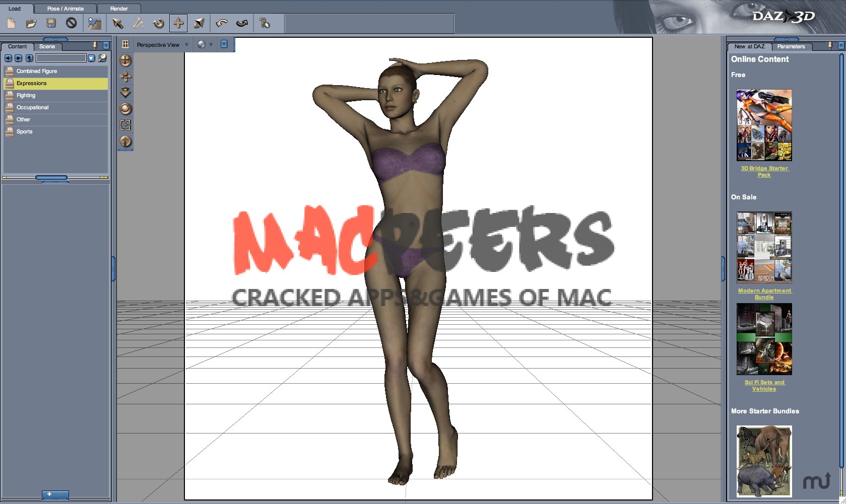Click the Frame selection viewport icon
Screen dimensions: 846x504
125,125
